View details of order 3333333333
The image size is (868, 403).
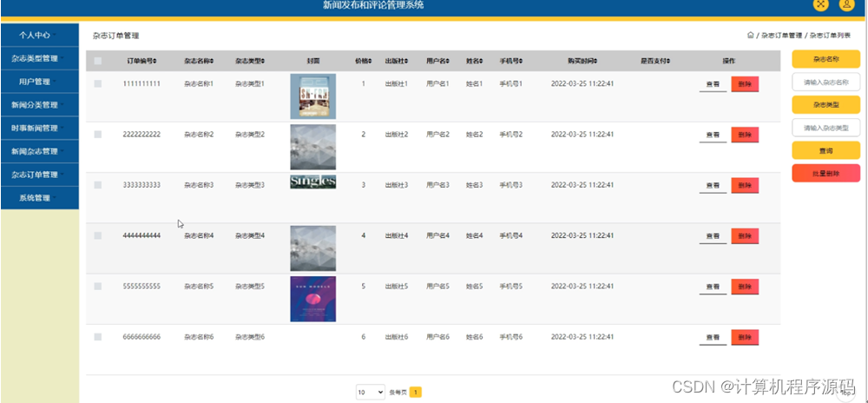click(x=713, y=186)
